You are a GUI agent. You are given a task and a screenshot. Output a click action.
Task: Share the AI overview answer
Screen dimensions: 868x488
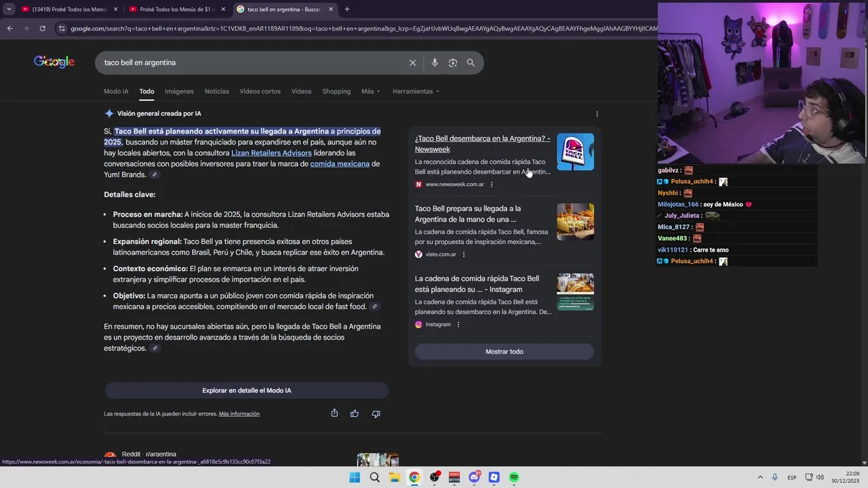334,413
